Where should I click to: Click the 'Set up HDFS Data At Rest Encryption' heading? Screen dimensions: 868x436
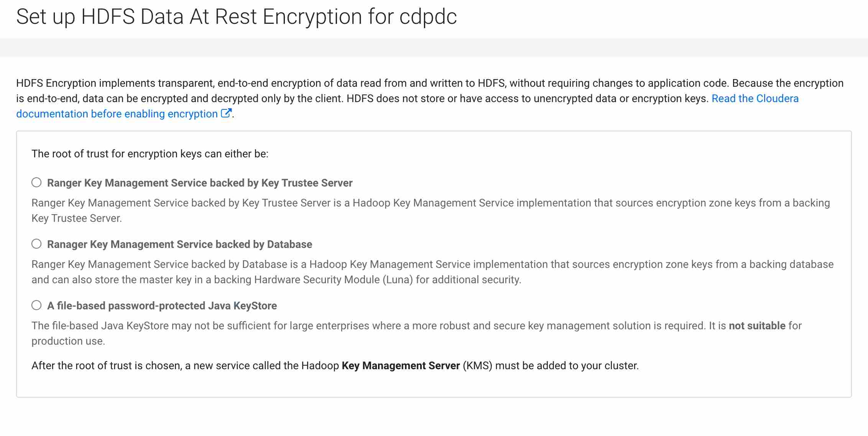tap(236, 17)
